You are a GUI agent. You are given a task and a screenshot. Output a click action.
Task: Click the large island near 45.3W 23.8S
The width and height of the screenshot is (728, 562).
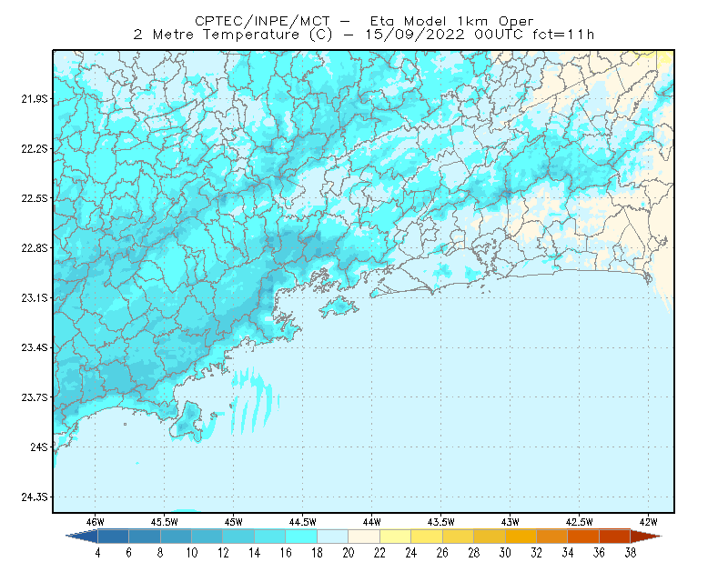pyautogui.click(x=187, y=421)
